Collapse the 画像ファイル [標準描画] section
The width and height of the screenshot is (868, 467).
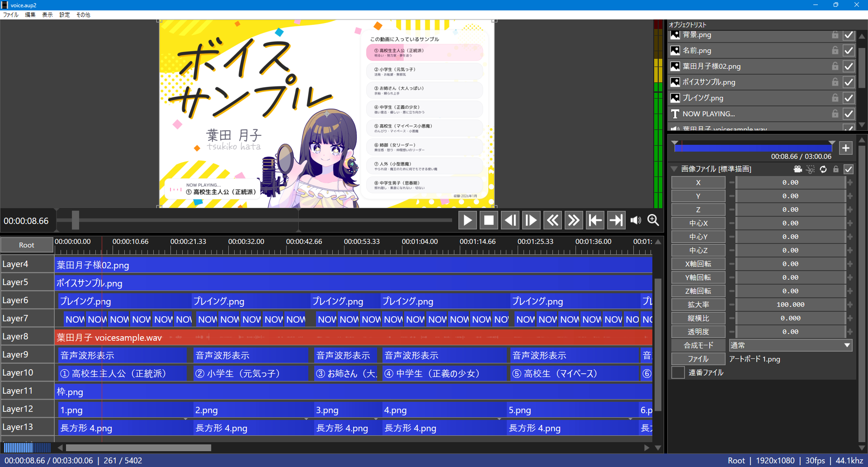tap(675, 169)
